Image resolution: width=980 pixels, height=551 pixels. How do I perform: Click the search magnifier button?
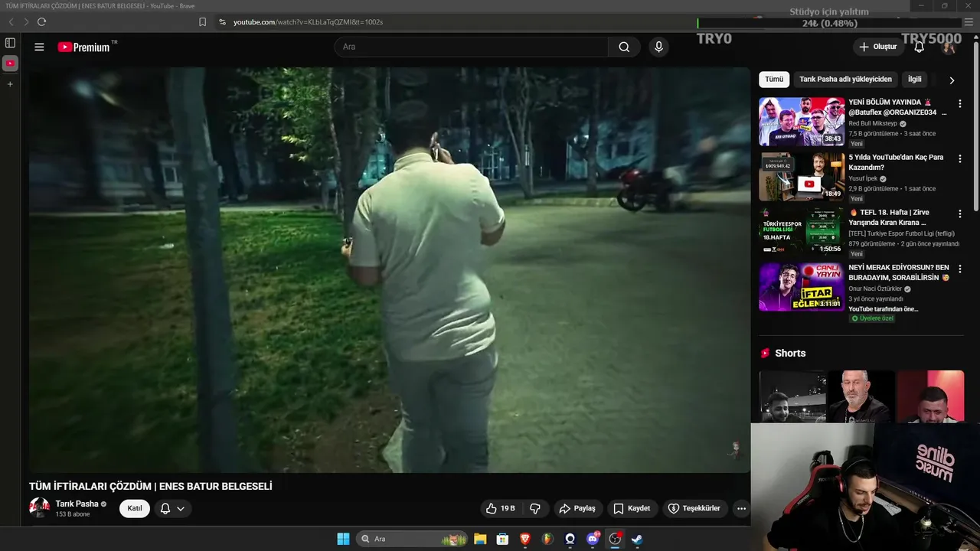pos(624,47)
